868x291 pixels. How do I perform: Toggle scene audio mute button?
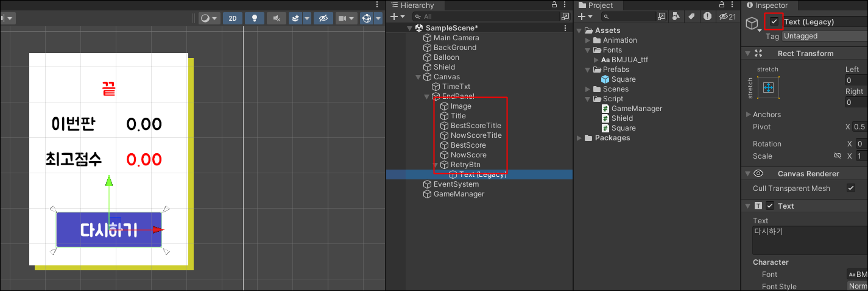pyautogui.click(x=277, y=18)
